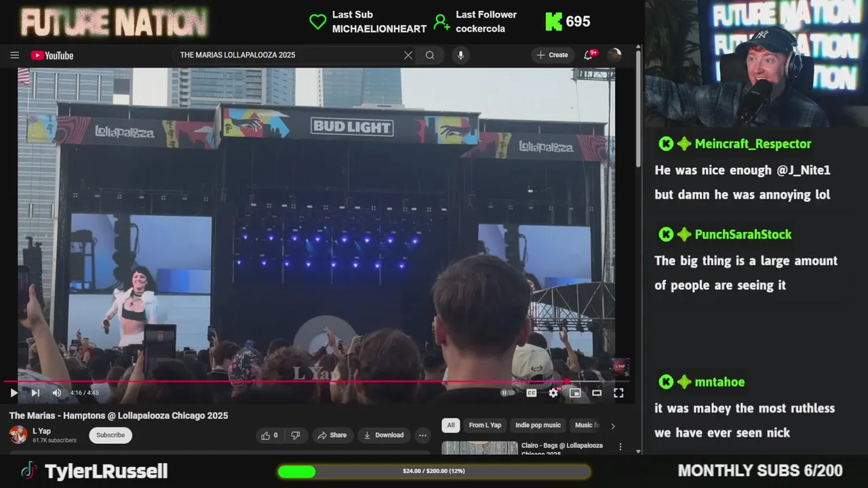Clear the search query with the X
This screenshot has width=868, height=488.
pos(408,56)
